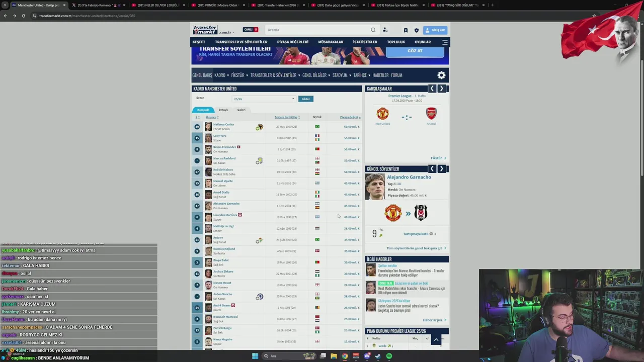Click the Wolves badge beside Matheus Cunha

click(259, 127)
